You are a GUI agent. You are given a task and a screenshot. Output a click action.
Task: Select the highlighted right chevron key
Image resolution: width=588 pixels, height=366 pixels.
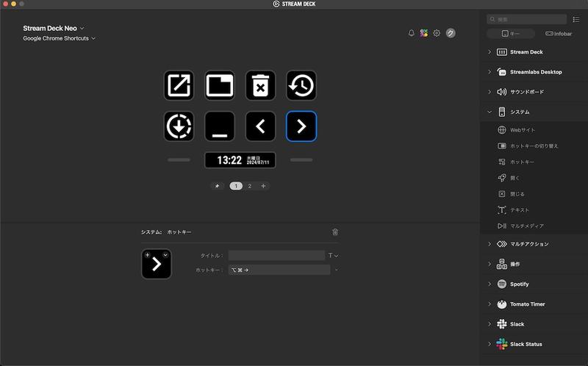301,126
